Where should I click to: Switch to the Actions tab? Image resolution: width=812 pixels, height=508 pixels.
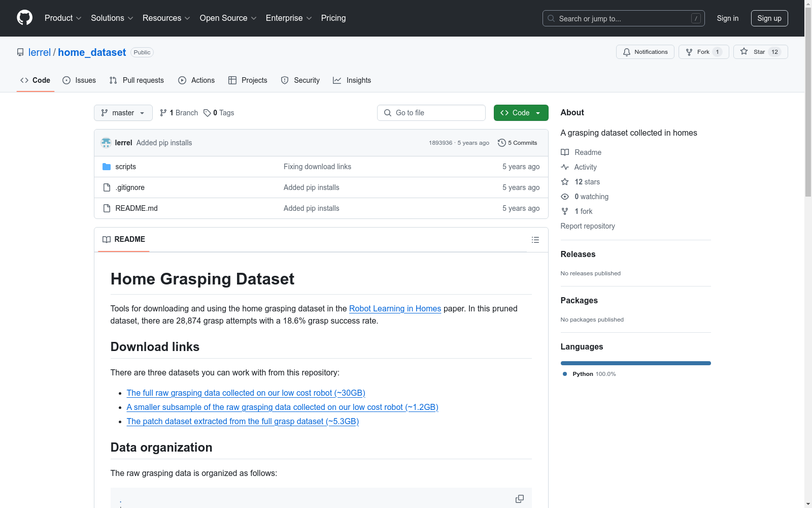pyautogui.click(x=196, y=80)
